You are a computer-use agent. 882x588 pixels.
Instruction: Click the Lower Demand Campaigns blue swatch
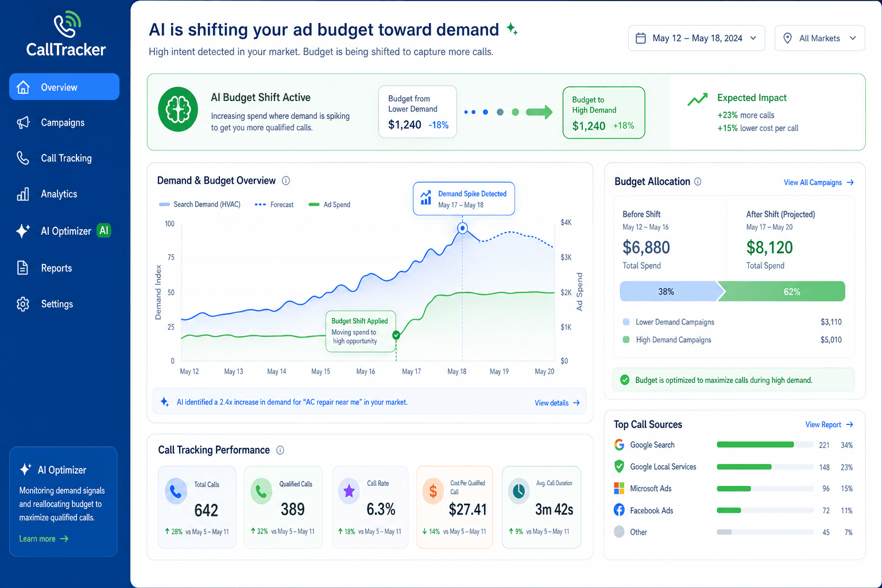626,322
